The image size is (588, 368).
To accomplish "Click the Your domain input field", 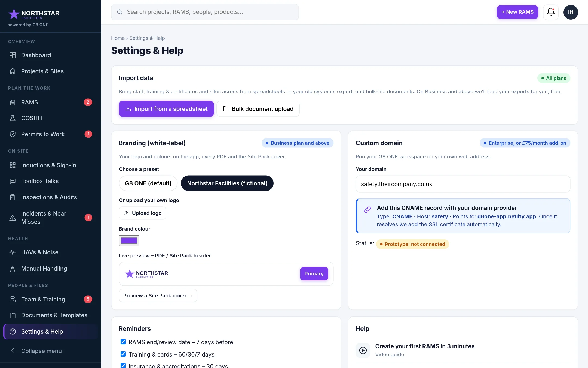I will (463, 184).
